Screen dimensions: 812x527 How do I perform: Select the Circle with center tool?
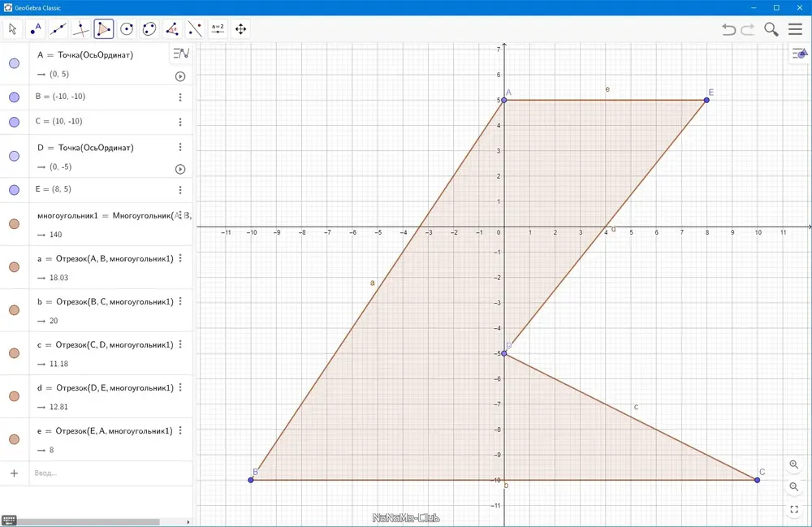[127, 29]
